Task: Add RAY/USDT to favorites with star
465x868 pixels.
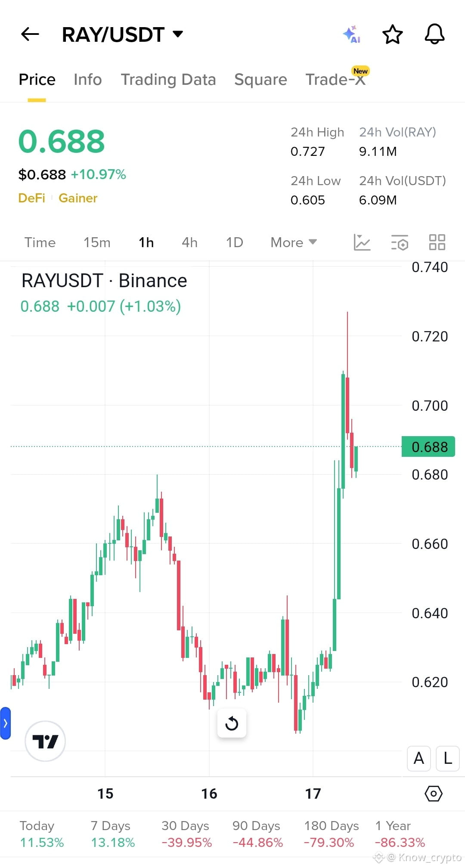Action: tap(393, 34)
